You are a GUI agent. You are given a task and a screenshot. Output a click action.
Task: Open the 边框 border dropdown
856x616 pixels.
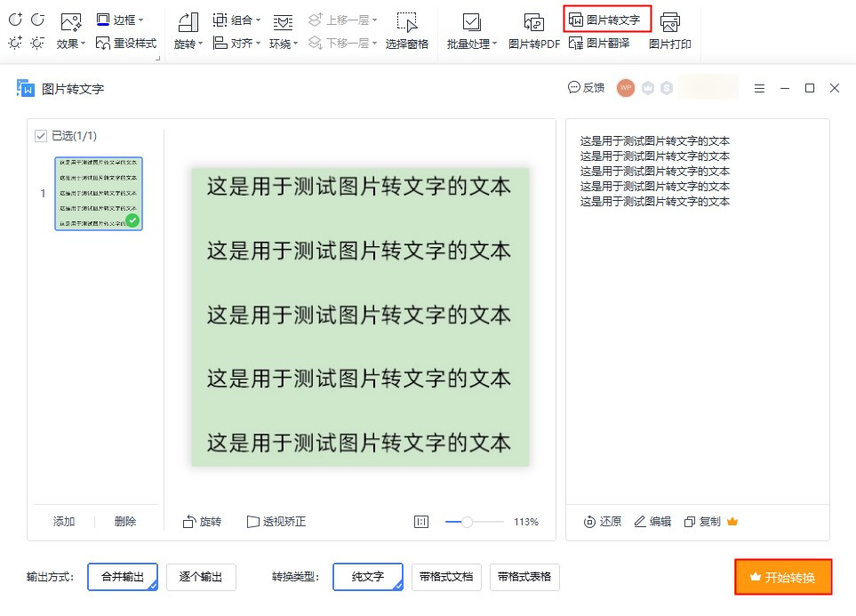pyautogui.click(x=120, y=20)
